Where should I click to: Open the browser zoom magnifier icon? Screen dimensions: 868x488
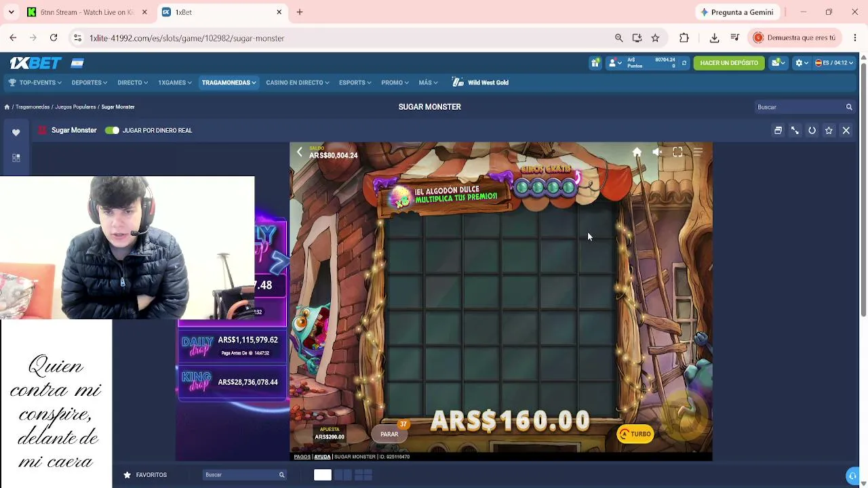[x=618, y=38]
